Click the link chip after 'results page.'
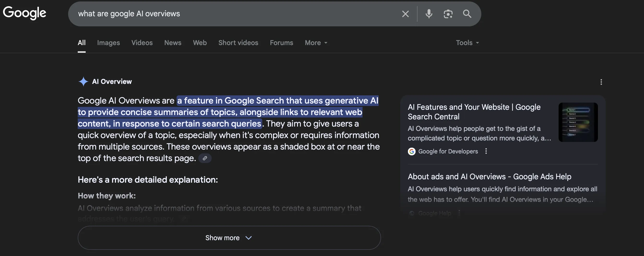This screenshot has width=644, height=256. pos(205,158)
